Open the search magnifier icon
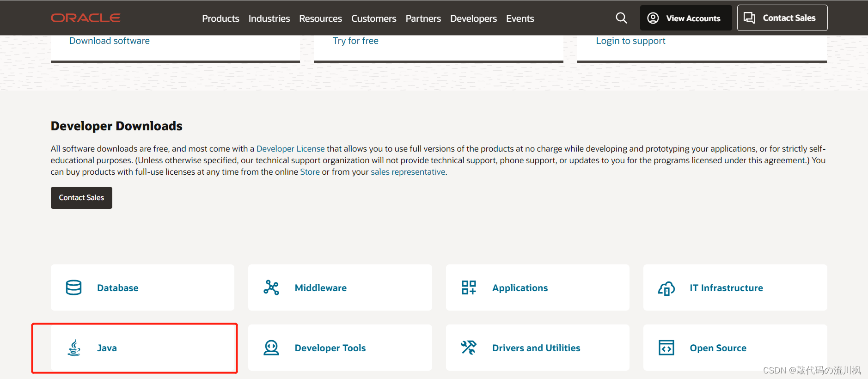The width and height of the screenshot is (868, 379). [622, 18]
